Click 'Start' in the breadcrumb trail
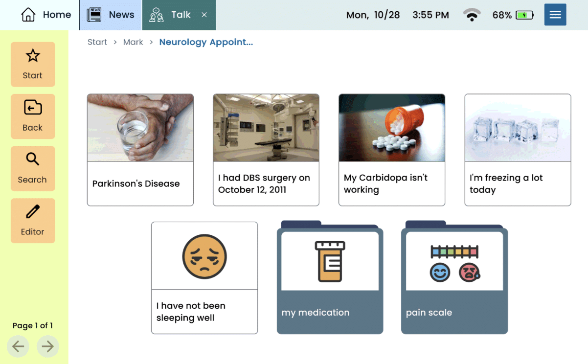588x364 pixels. tap(97, 42)
